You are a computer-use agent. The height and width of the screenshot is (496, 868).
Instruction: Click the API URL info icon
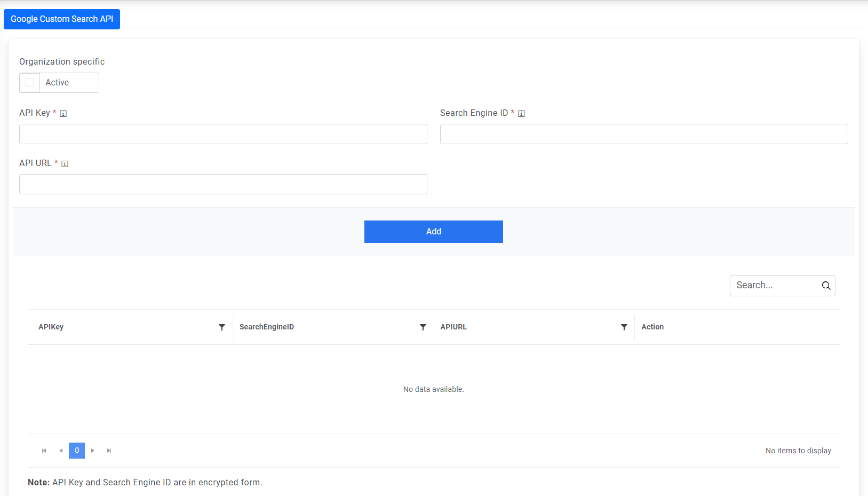point(65,164)
